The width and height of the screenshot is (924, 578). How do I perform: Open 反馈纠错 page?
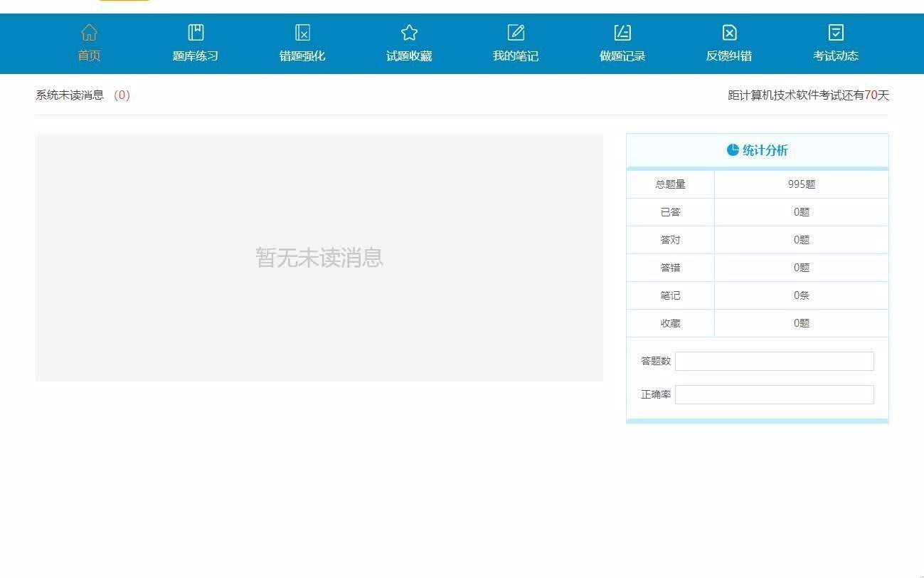point(729,56)
